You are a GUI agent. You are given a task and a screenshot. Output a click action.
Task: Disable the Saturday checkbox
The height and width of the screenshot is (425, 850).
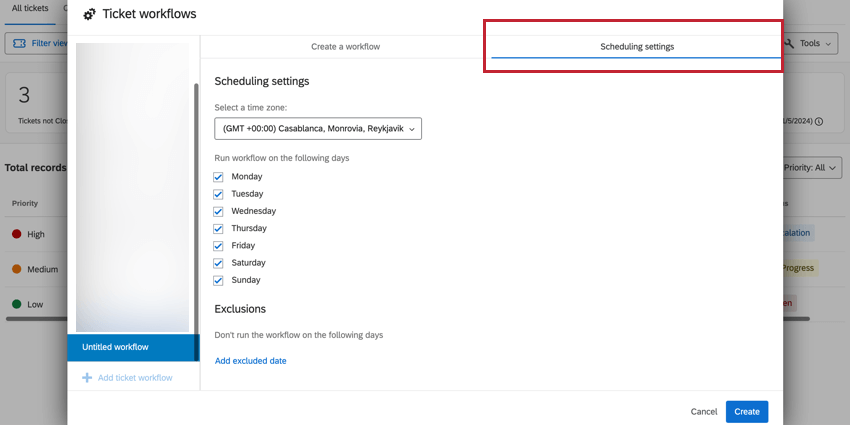tap(219, 263)
